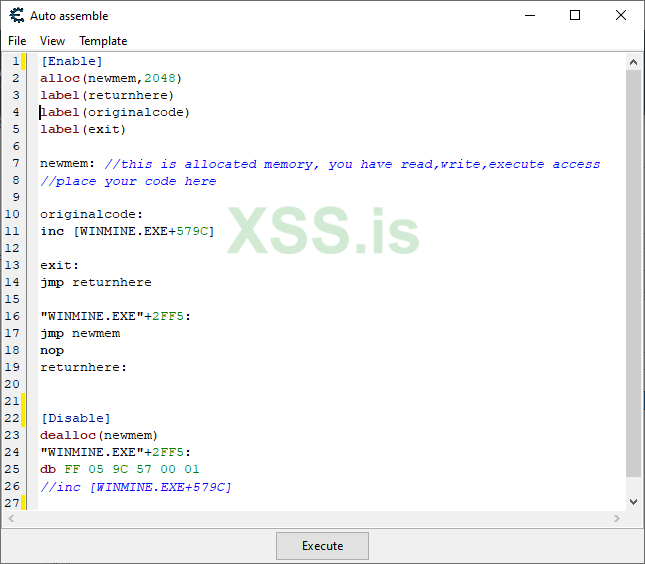Image resolution: width=645 pixels, height=564 pixels.
Task: Click the label(originalcode) line
Action: pos(115,112)
